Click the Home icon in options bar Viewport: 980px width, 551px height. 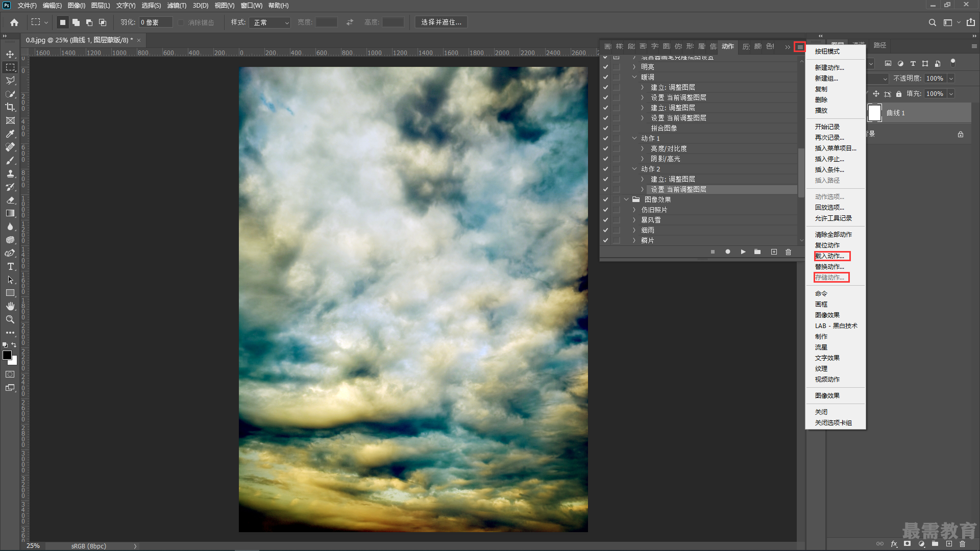pyautogui.click(x=14, y=22)
